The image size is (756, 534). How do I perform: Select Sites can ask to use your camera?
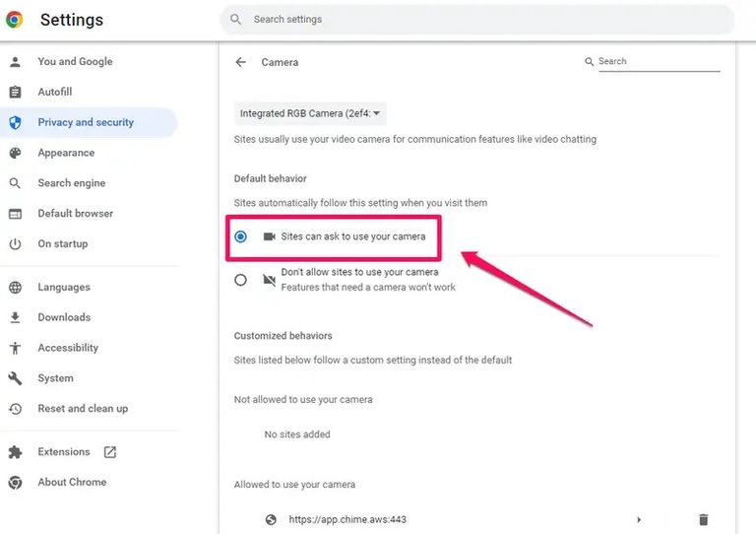pyautogui.click(x=240, y=236)
